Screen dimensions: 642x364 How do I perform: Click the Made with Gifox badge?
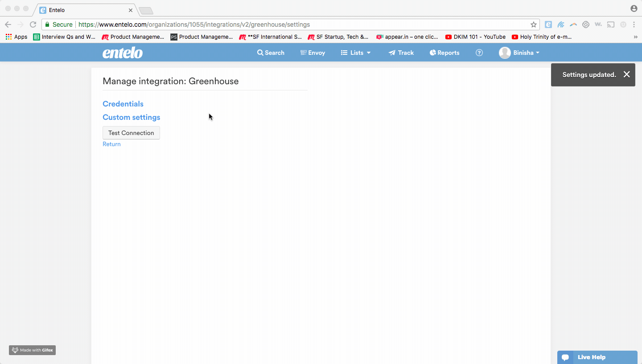pos(32,350)
